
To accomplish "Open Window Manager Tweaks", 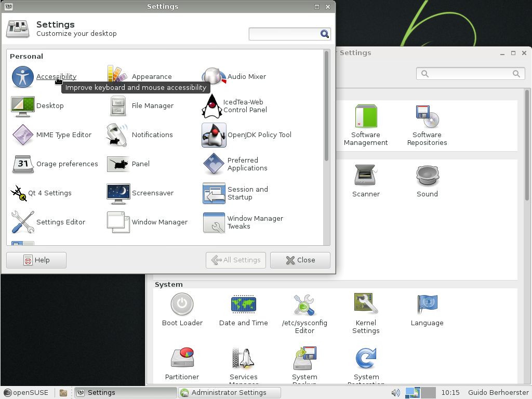I will tap(243, 222).
